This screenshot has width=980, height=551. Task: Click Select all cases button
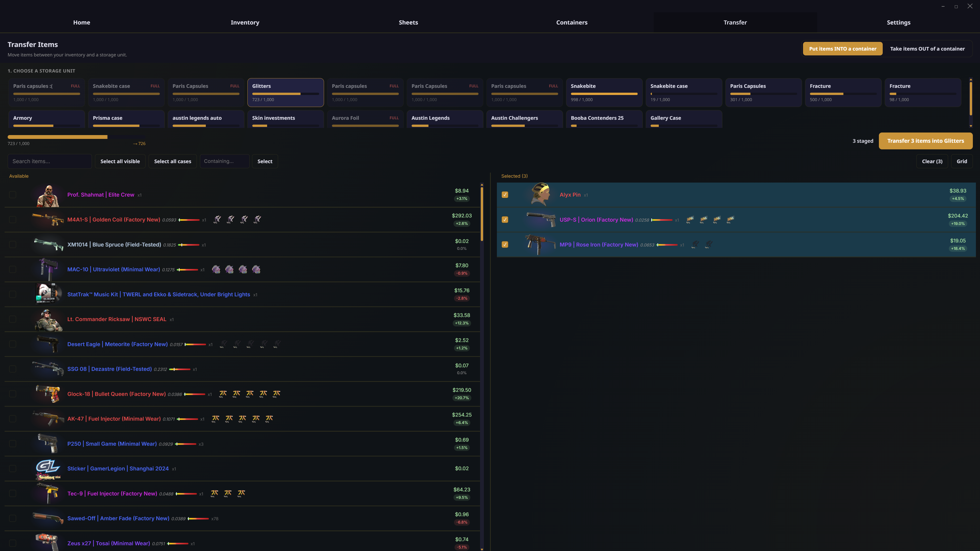tap(173, 161)
